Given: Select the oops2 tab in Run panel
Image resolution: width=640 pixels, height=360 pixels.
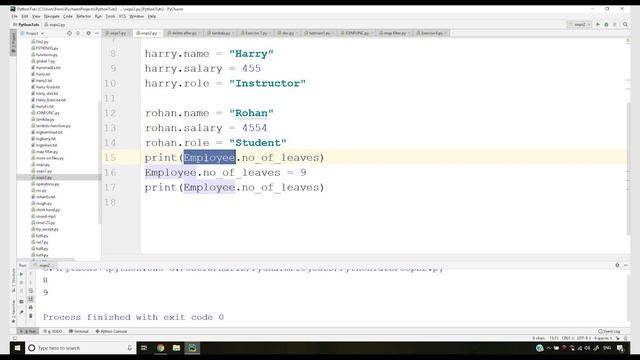Looking at the screenshot, I should coord(44,266).
